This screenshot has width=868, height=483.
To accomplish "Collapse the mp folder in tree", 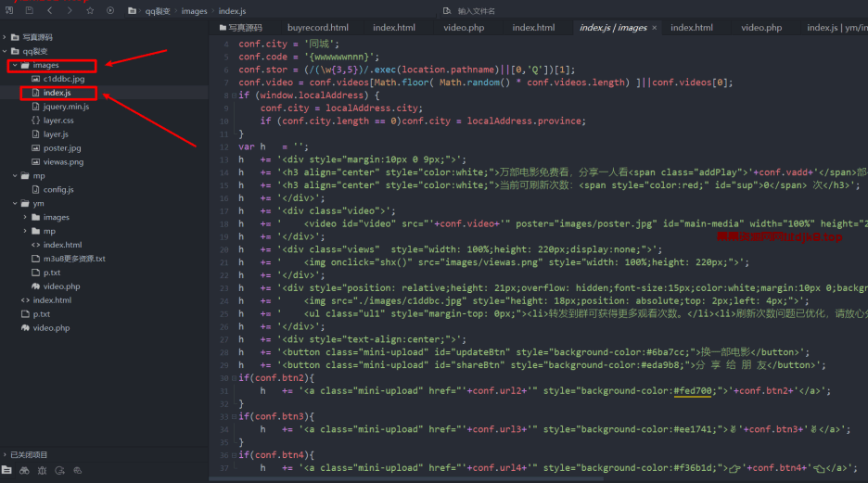I will (x=14, y=175).
